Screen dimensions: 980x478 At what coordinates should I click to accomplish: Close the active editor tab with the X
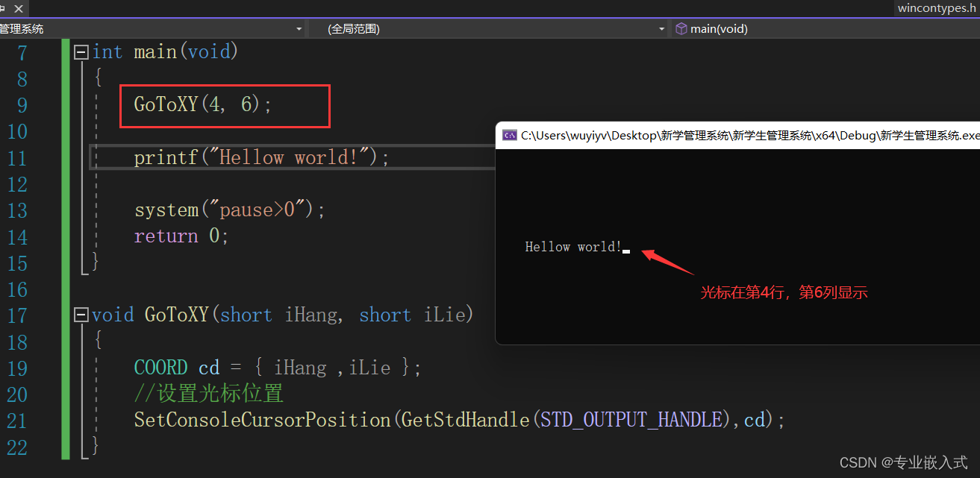[x=18, y=9]
